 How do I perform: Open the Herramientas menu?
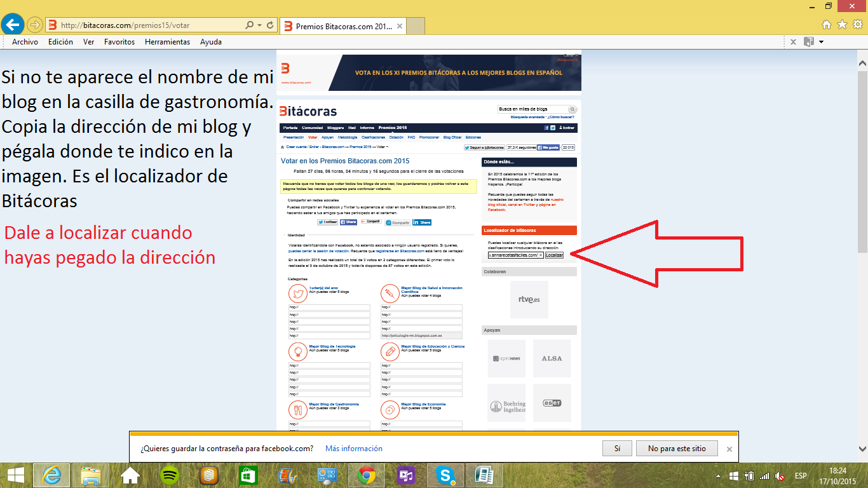coord(167,42)
